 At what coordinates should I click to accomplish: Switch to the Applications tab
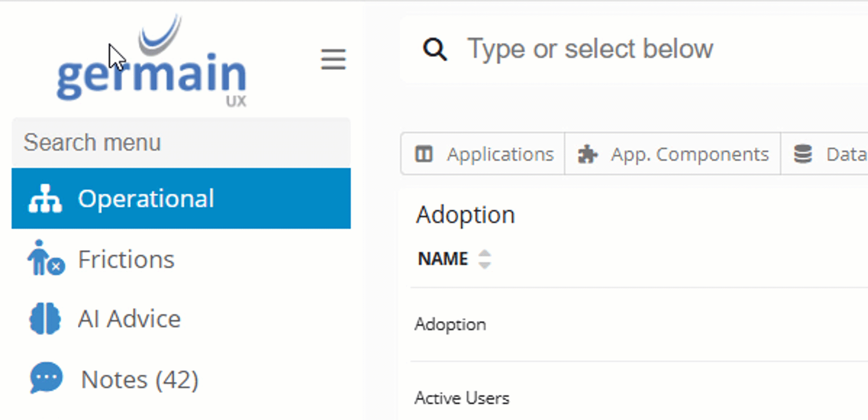tap(482, 154)
